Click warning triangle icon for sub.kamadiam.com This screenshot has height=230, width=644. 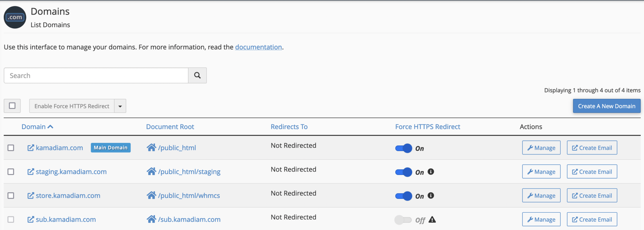coord(432,220)
